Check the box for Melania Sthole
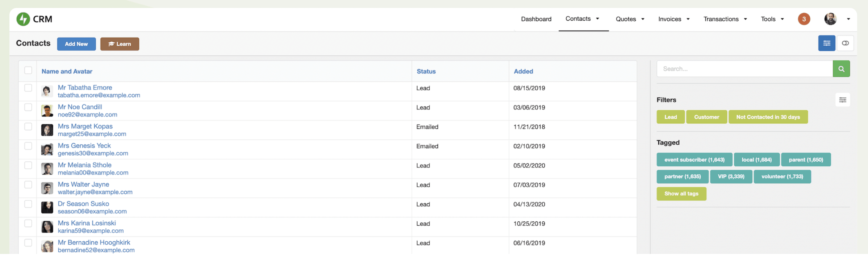Image resolution: width=868 pixels, height=259 pixels. 28,165
